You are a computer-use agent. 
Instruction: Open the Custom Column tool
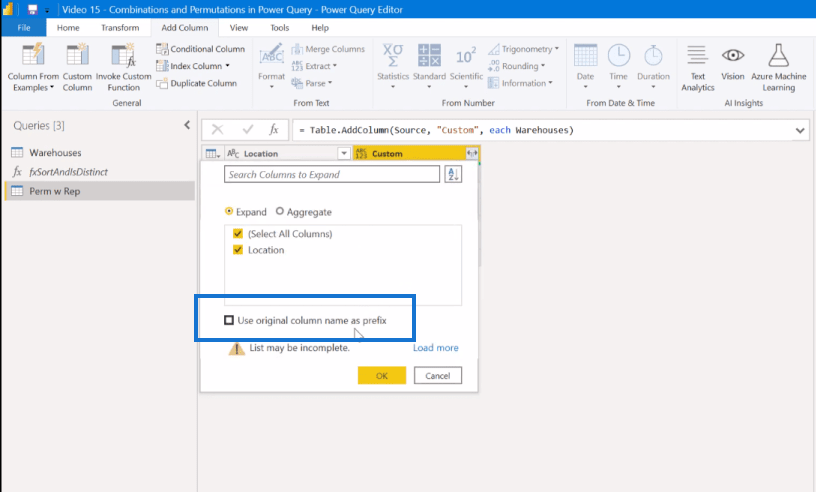click(x=77, y=68)
